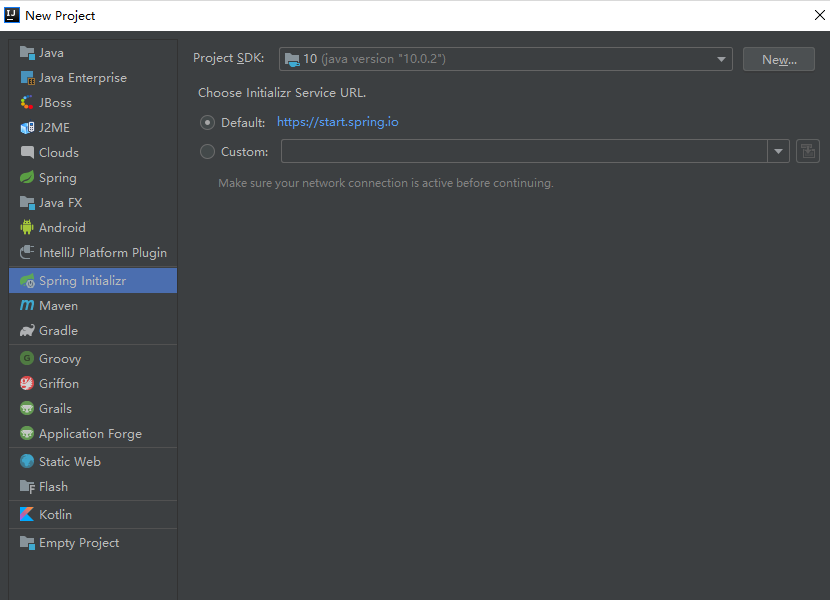Select the JBoss list entry
This screenshot has width=830, height=600.
tap(93, 103)
